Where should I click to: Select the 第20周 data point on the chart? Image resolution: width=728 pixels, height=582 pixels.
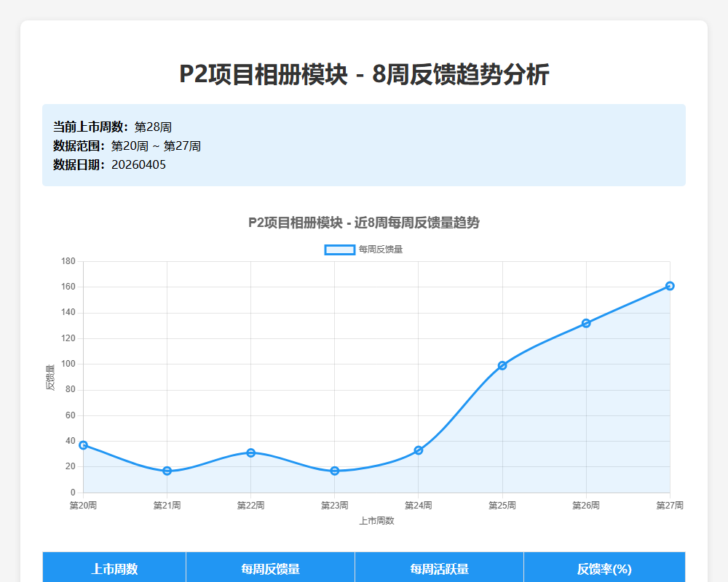[x=84, y=445]
